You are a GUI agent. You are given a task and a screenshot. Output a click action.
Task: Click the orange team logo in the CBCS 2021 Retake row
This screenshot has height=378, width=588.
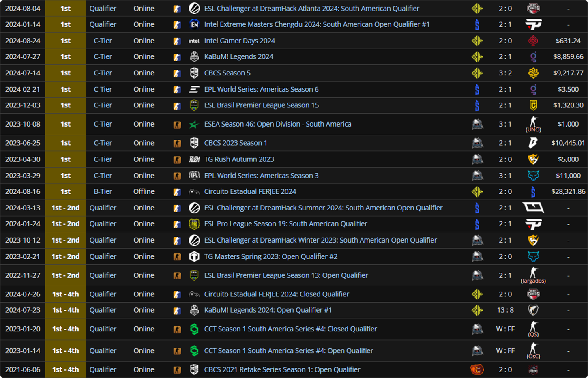(x=477, y=369)
